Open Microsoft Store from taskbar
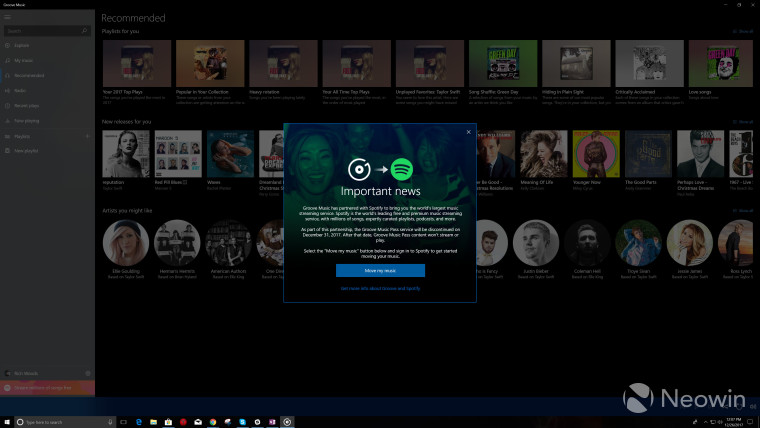760x428 pixels. [x=168, y=422]
